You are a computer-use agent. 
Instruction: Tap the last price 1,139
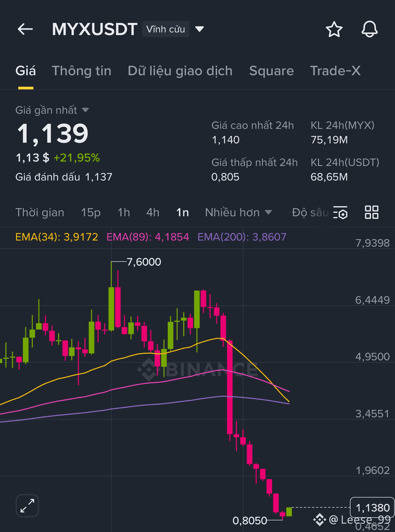[52, 133]
